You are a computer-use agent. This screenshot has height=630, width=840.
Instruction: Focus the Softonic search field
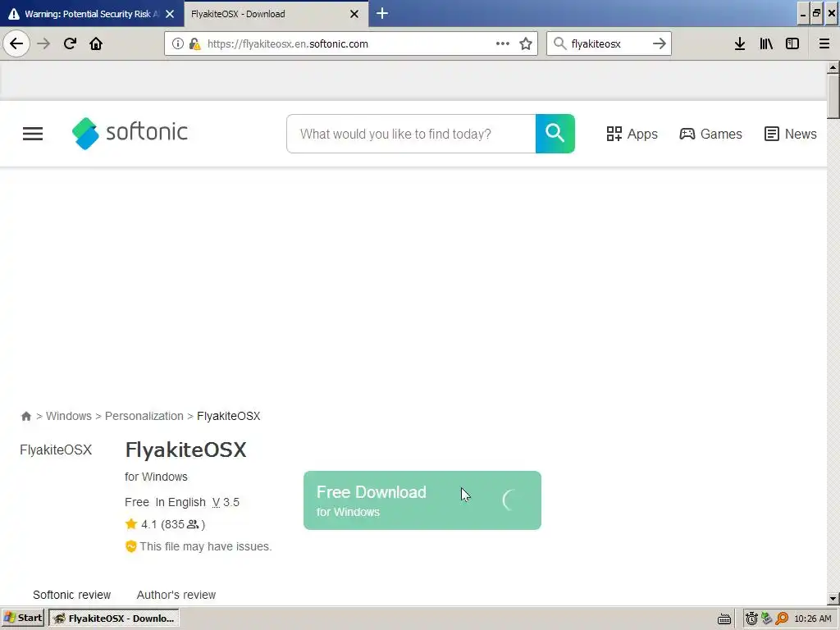pos(411,134)
